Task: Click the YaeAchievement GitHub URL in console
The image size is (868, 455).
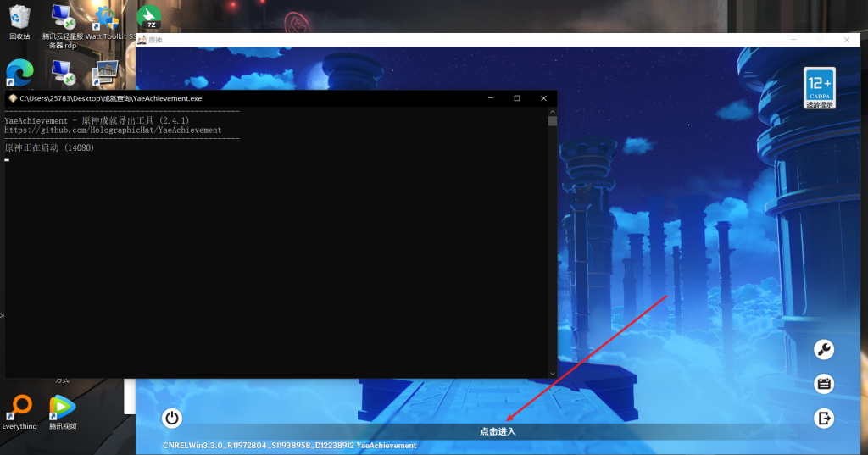Action: point(113,130)
